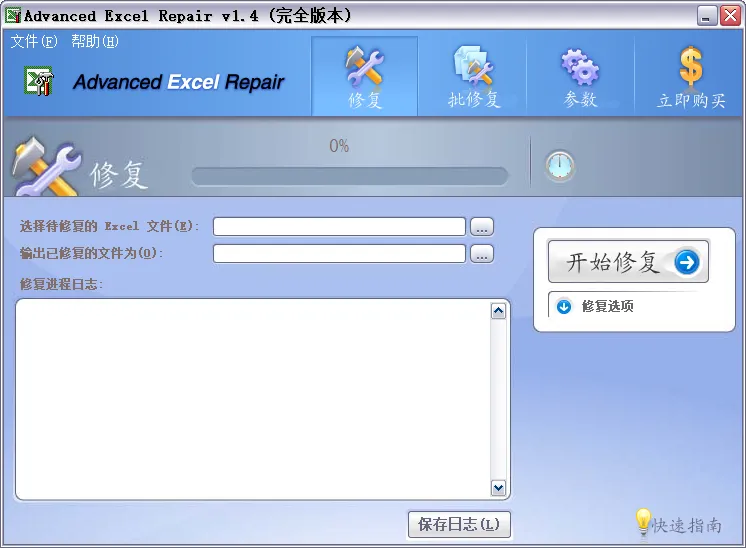Focus the Excel file to repair input

[339, 226]
